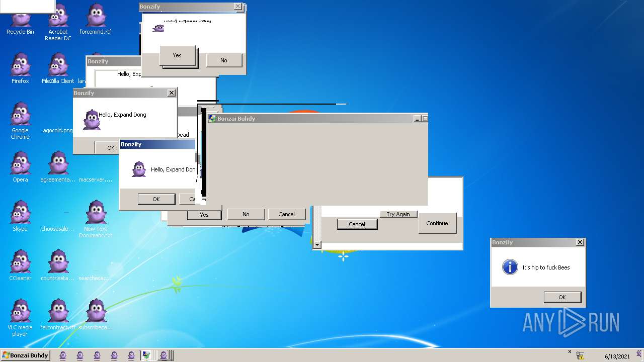Viewport: 644px width, 362px height.
Task: Click Cancel next to the No button
Action: coord(286,214)
